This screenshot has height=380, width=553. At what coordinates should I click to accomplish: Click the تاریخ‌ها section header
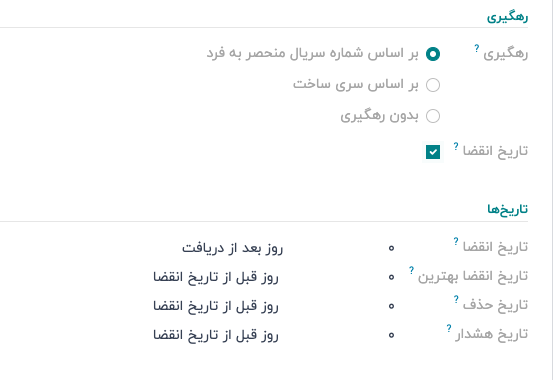pos(508,209)
